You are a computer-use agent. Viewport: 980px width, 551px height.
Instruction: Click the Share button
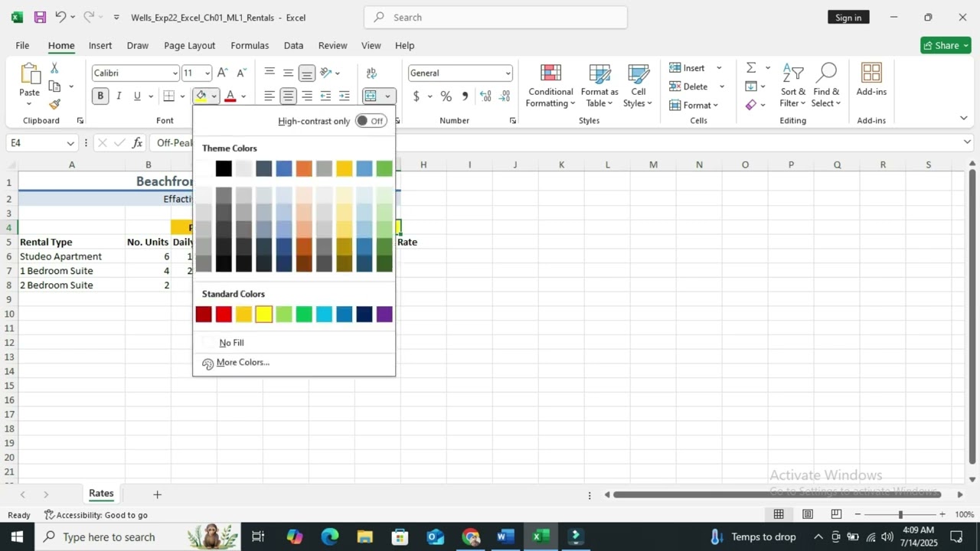[946, 45]
